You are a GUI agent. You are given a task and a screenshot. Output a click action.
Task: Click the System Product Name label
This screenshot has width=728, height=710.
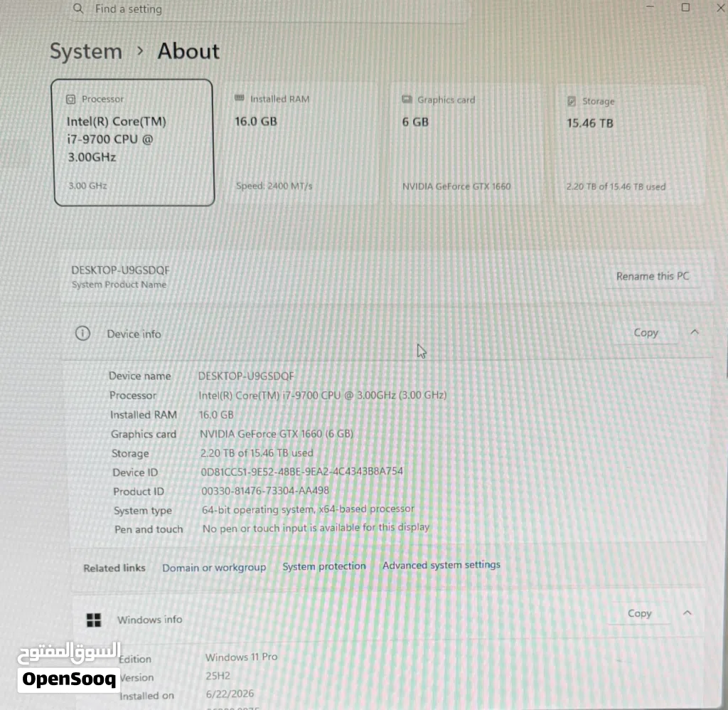tap(119, 285)
